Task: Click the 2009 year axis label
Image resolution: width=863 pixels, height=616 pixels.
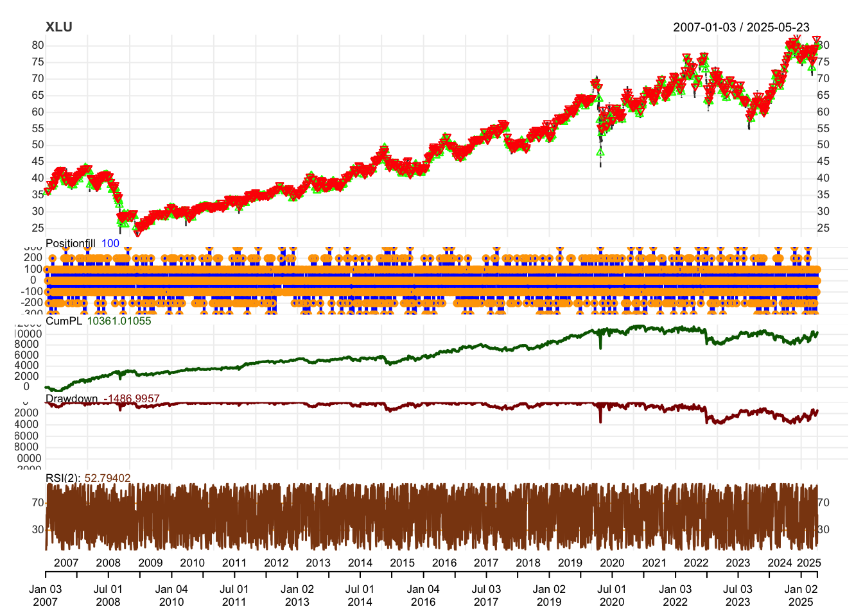Action: tap(150, 563)
